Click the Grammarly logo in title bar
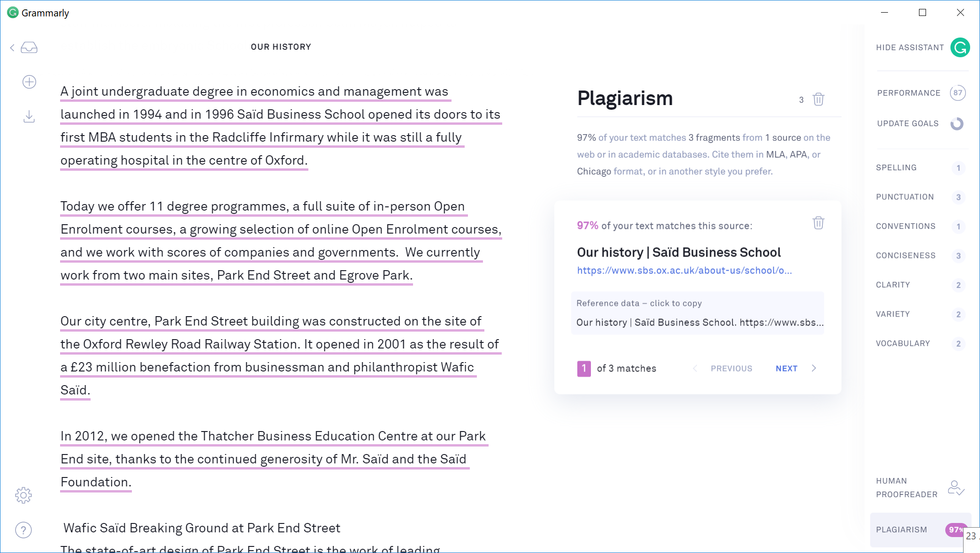This screenshot has height=553, width=980. (13, 13)
